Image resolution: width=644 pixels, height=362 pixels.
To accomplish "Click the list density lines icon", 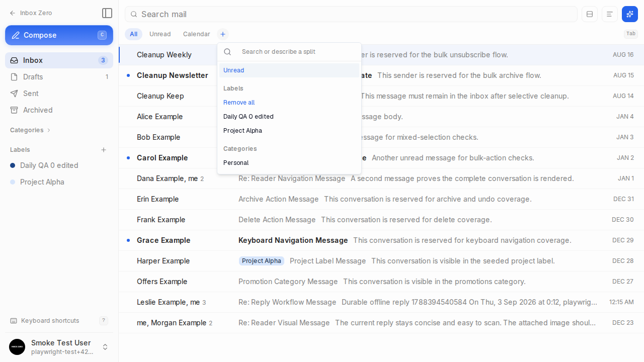I will coord(610,14).
